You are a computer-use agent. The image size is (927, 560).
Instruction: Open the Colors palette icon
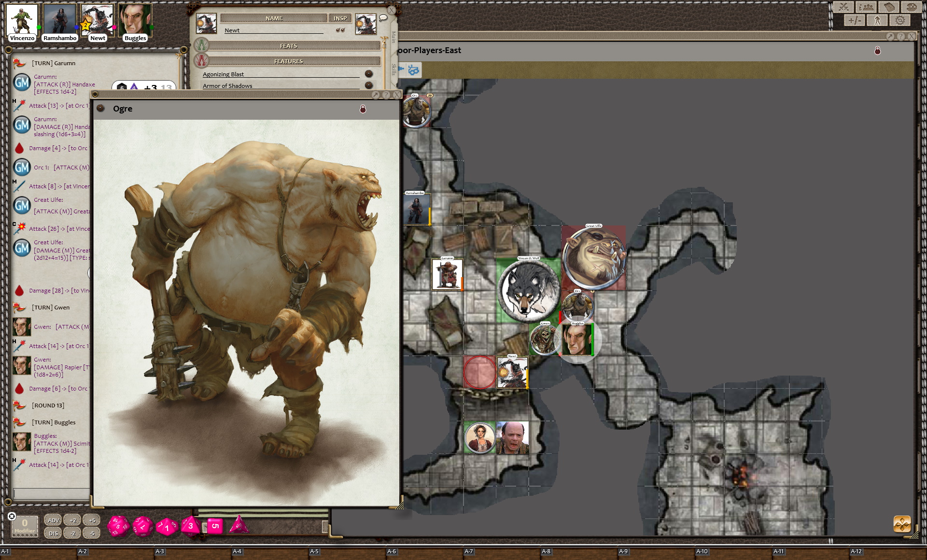[x=911, y=7]
